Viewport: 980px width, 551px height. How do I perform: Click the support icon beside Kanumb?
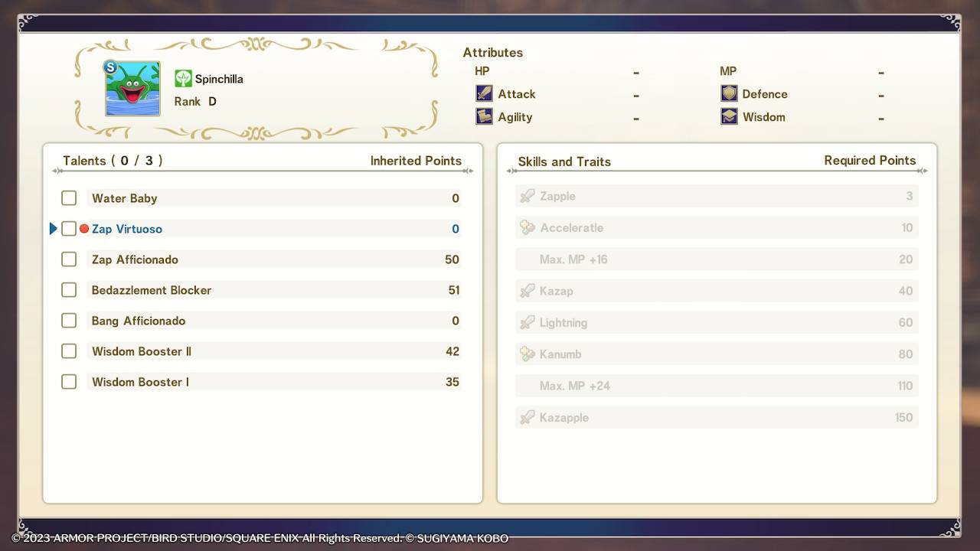(527, 354)
